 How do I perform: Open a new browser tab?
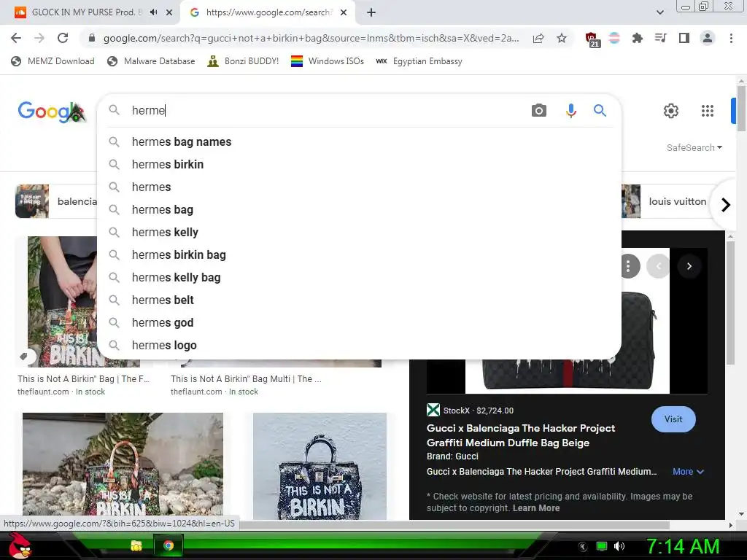point(371,12)
